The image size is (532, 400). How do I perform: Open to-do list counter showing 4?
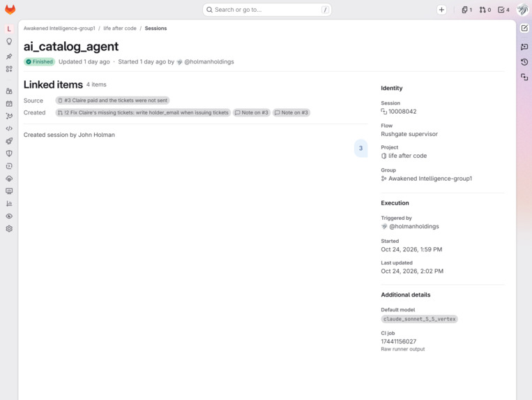tap(503, 10)
